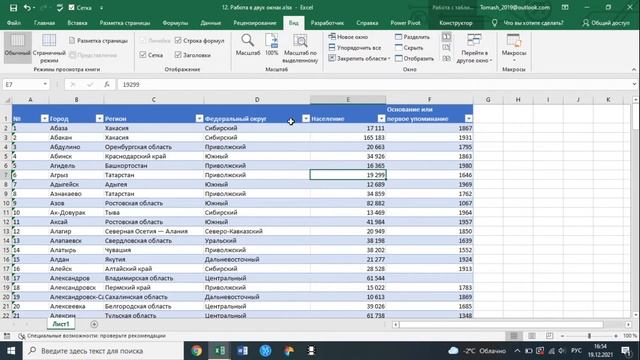Open the Федеральный округ filter dropdown
The height and width of the screenshot is (360, 640).
tap(306, 118)
